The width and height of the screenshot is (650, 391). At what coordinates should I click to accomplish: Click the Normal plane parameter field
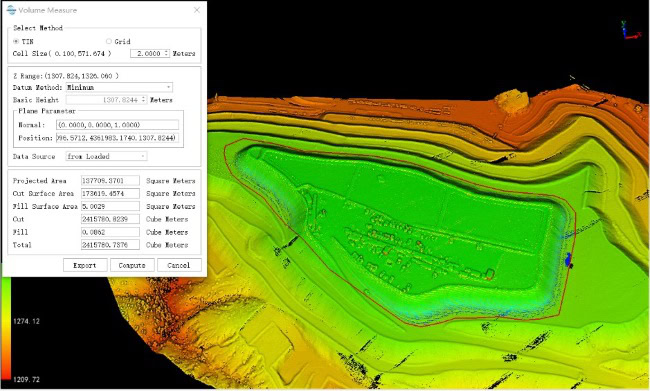118,124
